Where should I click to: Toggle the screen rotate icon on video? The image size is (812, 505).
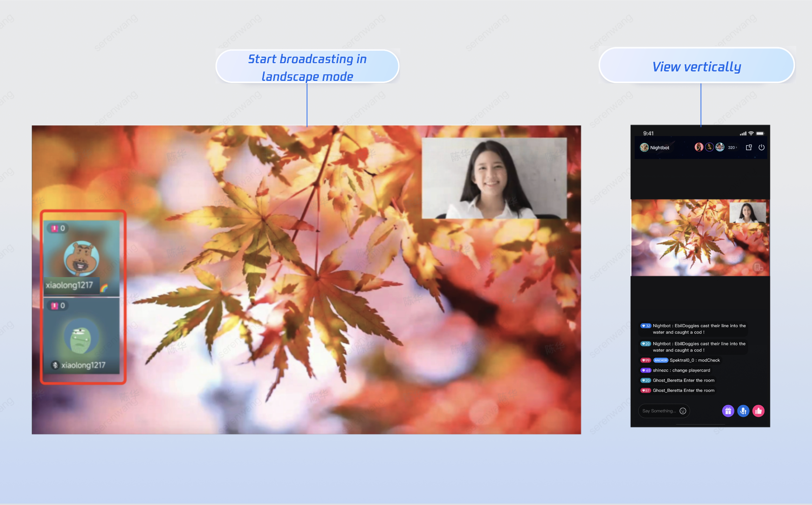758,267
